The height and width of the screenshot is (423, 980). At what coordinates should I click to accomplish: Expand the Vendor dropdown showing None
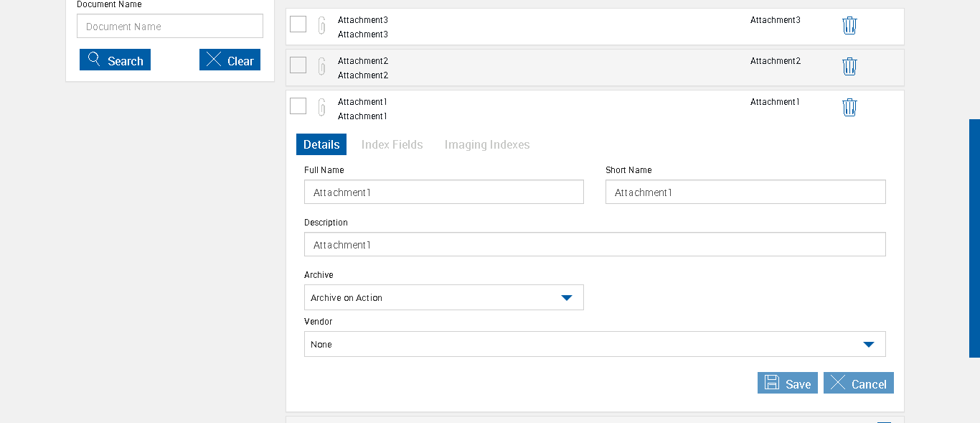click(x=594, y=344)
